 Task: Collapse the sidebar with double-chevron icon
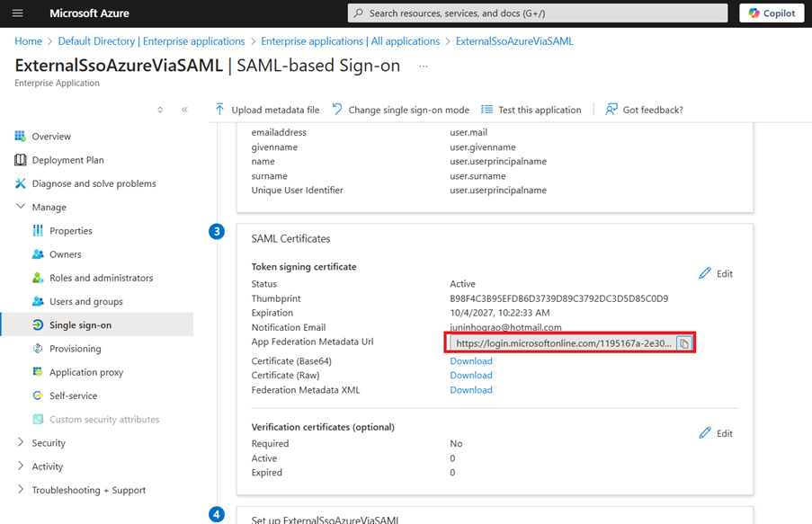pos(185,110)
